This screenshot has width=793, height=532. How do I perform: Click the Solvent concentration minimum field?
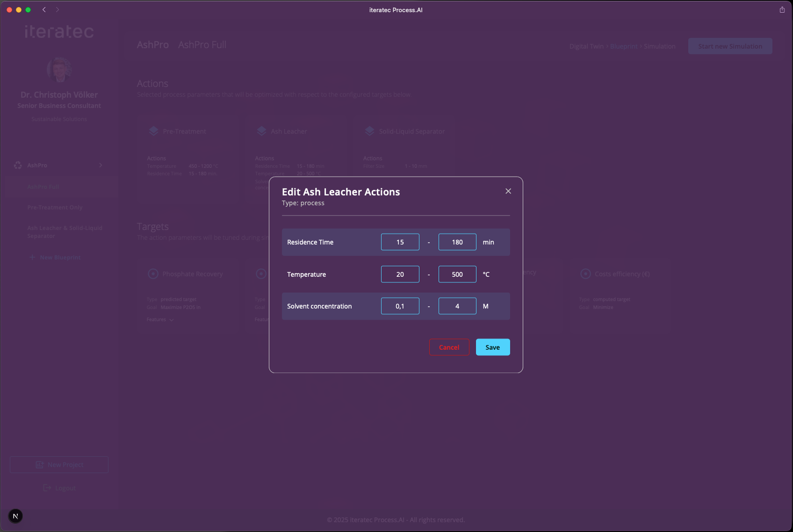click(x=400, y=306)
